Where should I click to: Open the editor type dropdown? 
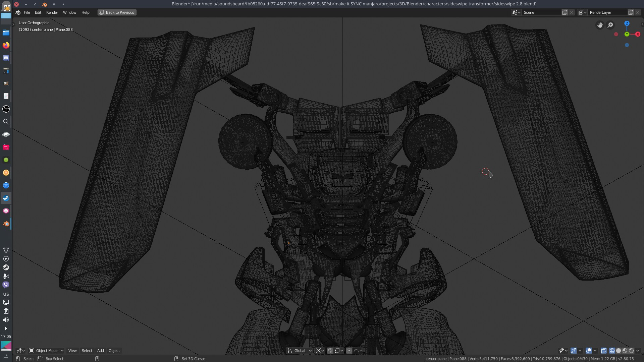21,351
